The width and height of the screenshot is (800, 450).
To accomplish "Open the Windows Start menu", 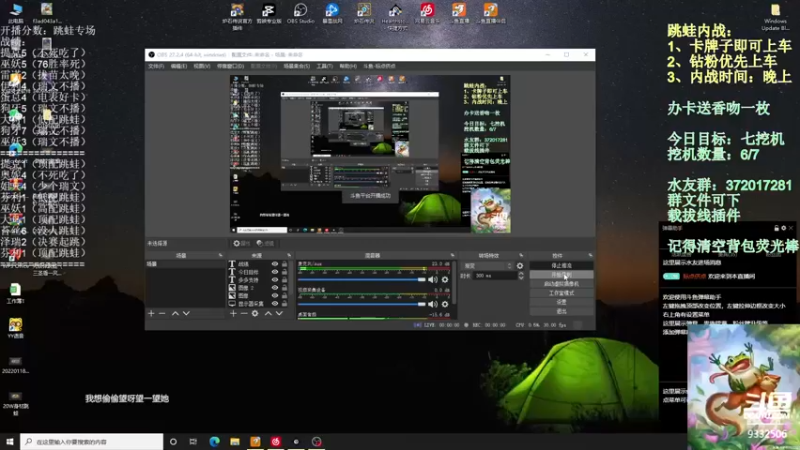I will click(x=10, y=441).
